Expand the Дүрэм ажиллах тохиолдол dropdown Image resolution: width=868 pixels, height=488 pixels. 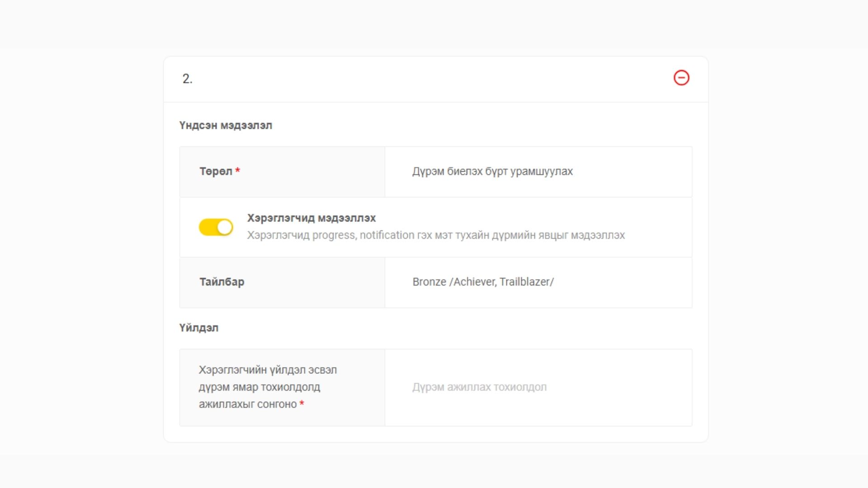(x=538, y=387)
